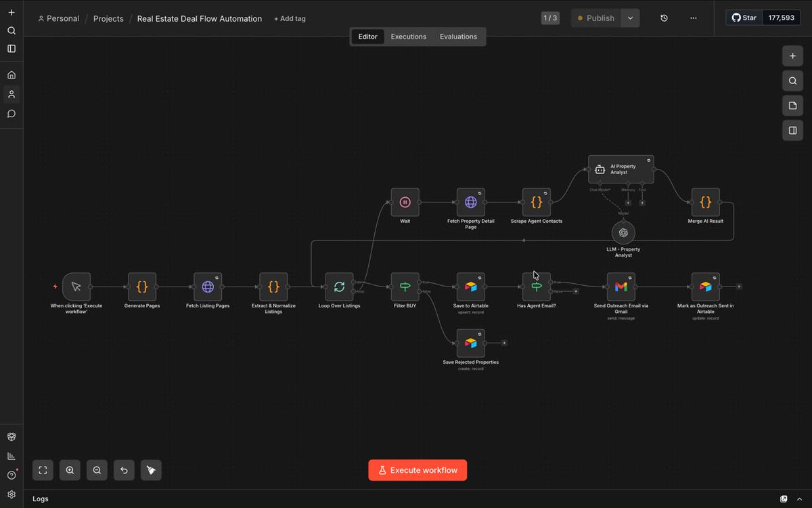This screenshot has width=812, height=508.
Task: Add node after Mark as Outreach Sent plus
Action: [739, 287]
